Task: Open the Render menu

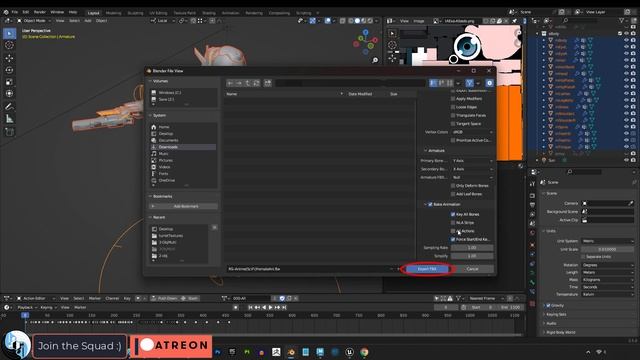Action: pos(40,12)
